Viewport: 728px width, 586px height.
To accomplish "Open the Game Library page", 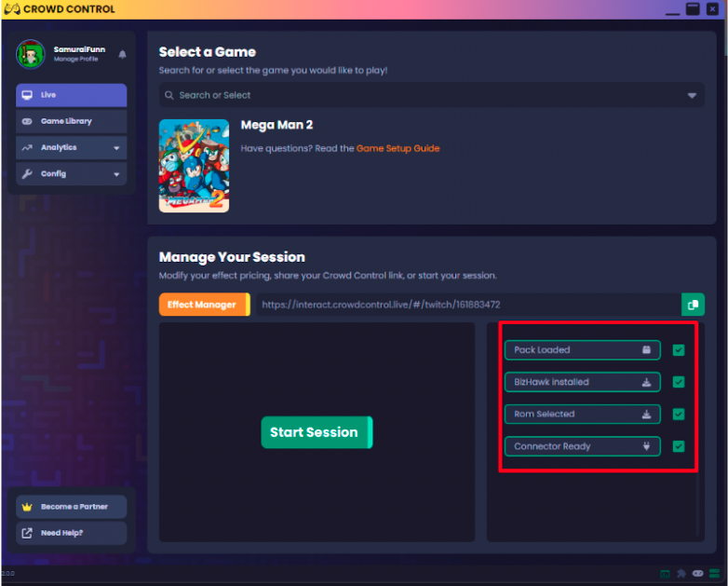I will point(71,121).
